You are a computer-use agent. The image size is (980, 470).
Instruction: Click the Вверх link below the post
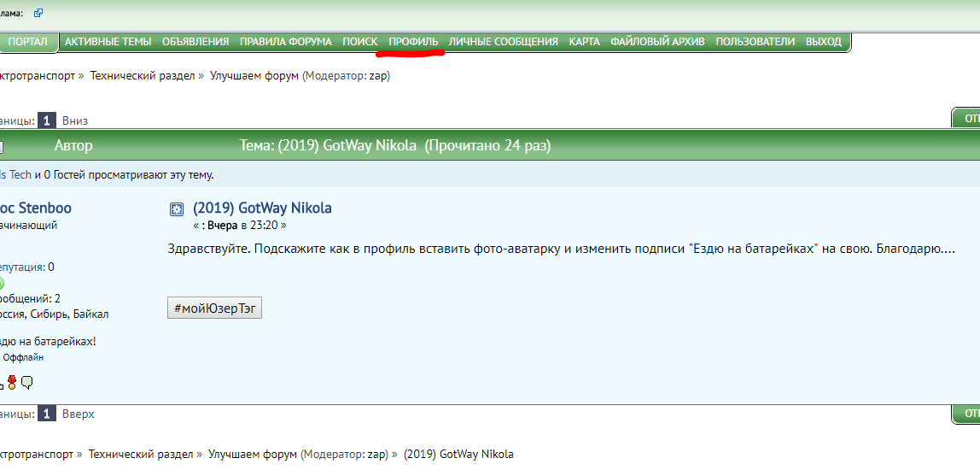tap(78, 414)
